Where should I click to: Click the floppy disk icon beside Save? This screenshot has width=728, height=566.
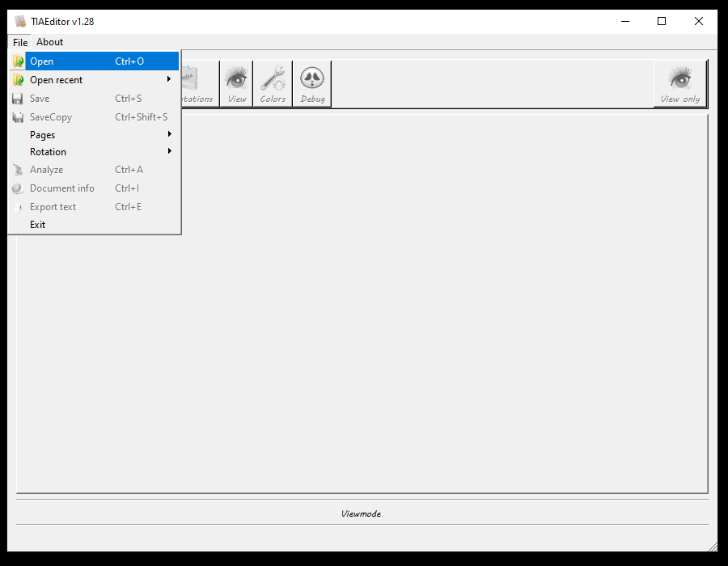click(x=18, y=99)
